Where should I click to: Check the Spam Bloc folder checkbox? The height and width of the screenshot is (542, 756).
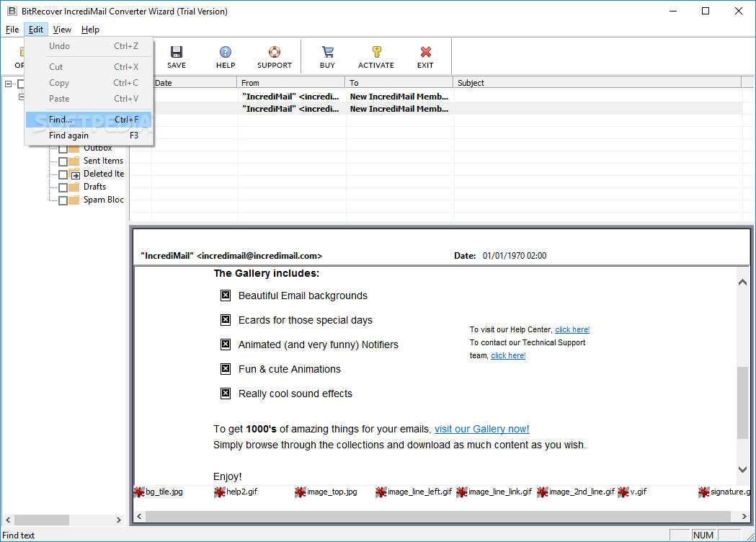[x=63, y=200]
